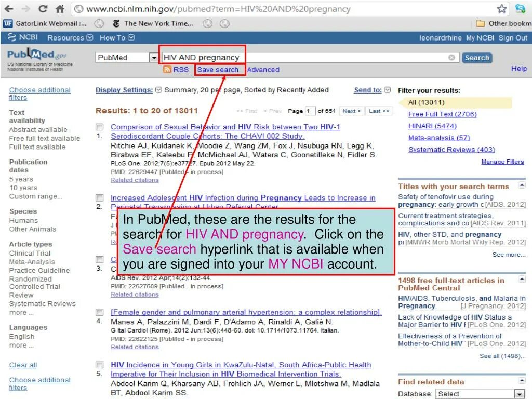Click See more titles with search terms
532x399 pixels.
509,255
